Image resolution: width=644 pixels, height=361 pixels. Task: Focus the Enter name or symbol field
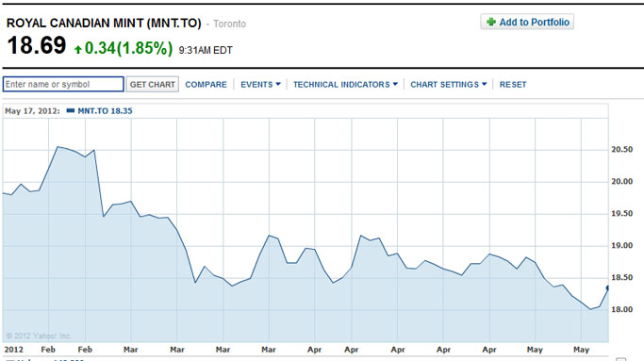(x=63, y=84)
